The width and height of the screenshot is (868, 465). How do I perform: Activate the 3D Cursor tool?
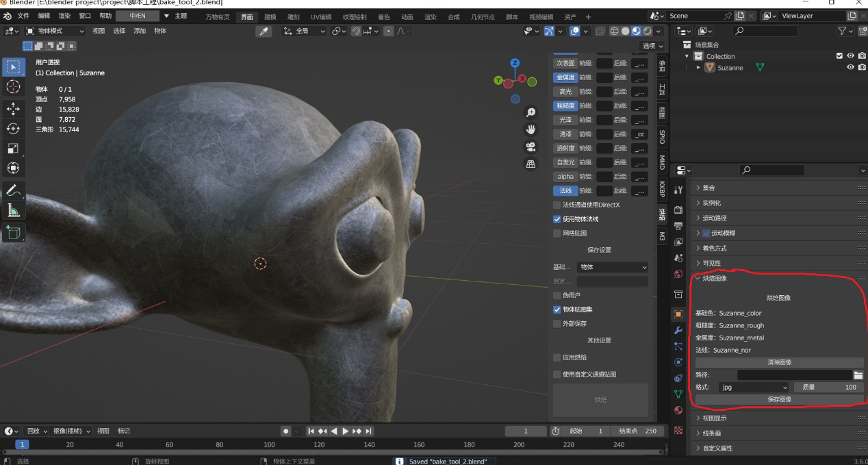click(13, 87)
